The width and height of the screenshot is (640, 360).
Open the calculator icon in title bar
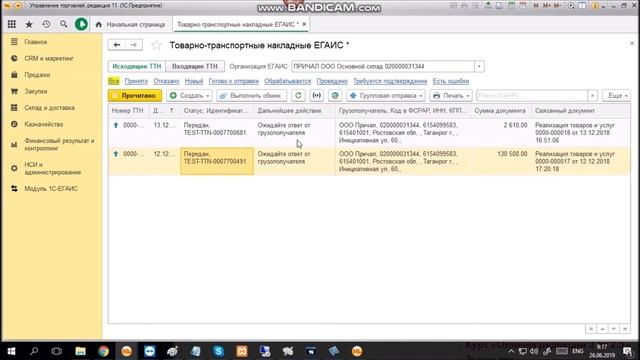coord(511,6)
